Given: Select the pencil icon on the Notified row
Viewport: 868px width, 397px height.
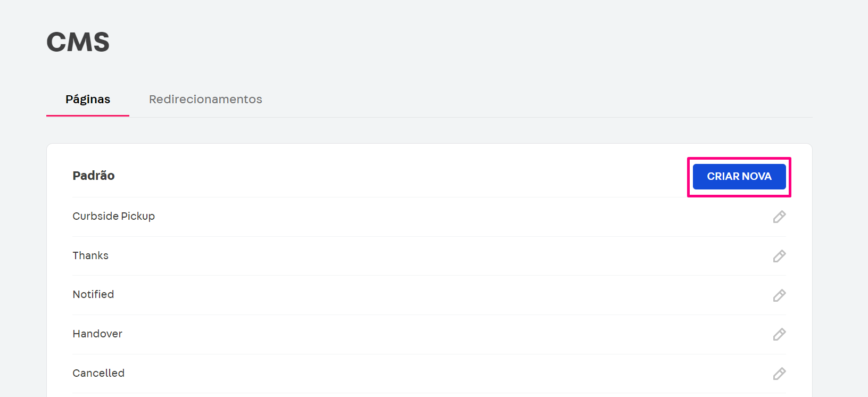Looking at the screenshot, I should 780,295.
